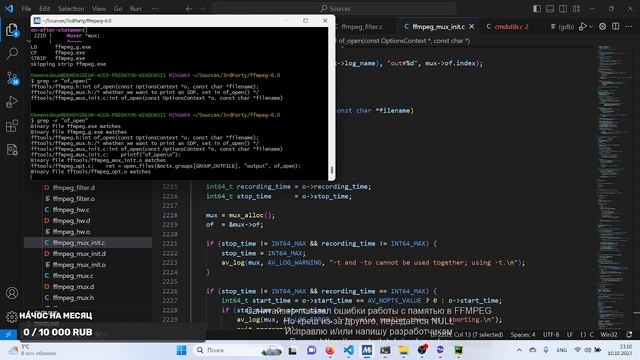Open the Run menu
The image size is (640, 360).
pyautogui.click(x=136, y=9)
